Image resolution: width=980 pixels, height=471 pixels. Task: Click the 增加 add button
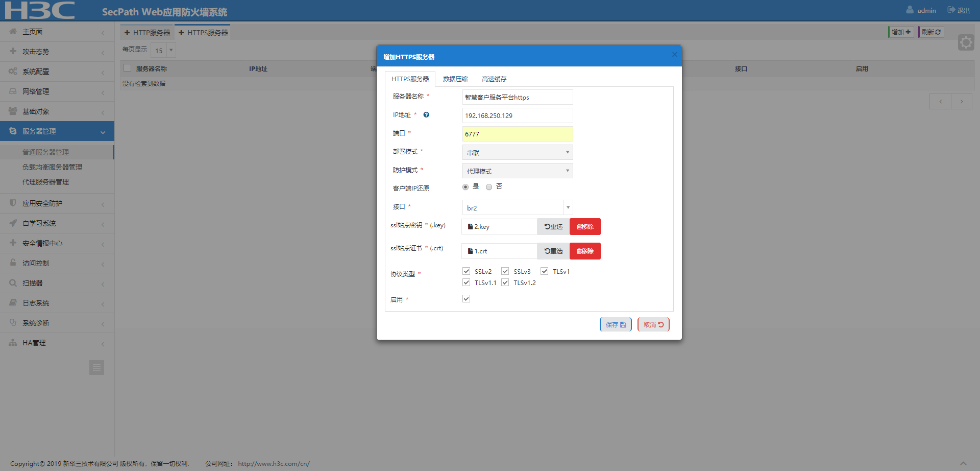[x=901, y=32]
